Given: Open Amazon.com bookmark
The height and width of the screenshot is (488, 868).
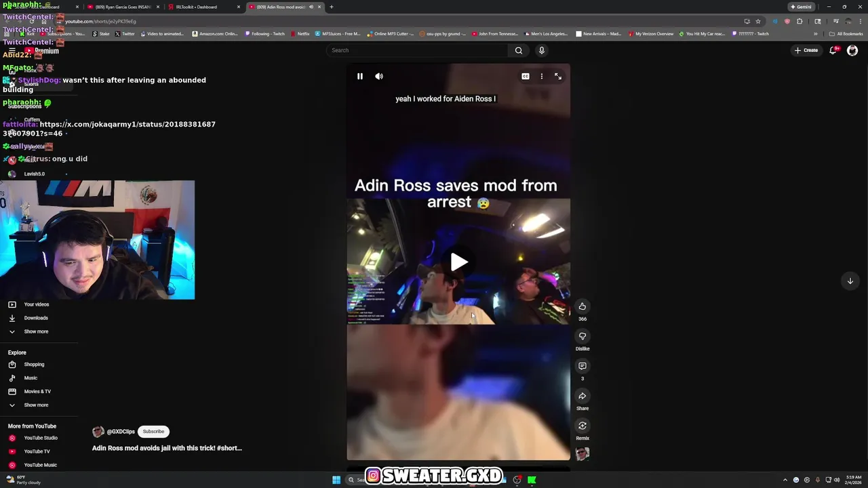Looking at the screenshot, I should tap(215, 34).
